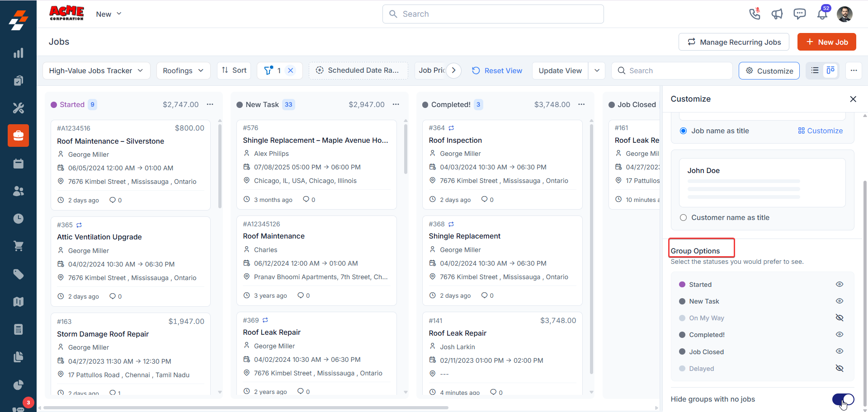Click Customize link beside Job name title

[820, 131]
